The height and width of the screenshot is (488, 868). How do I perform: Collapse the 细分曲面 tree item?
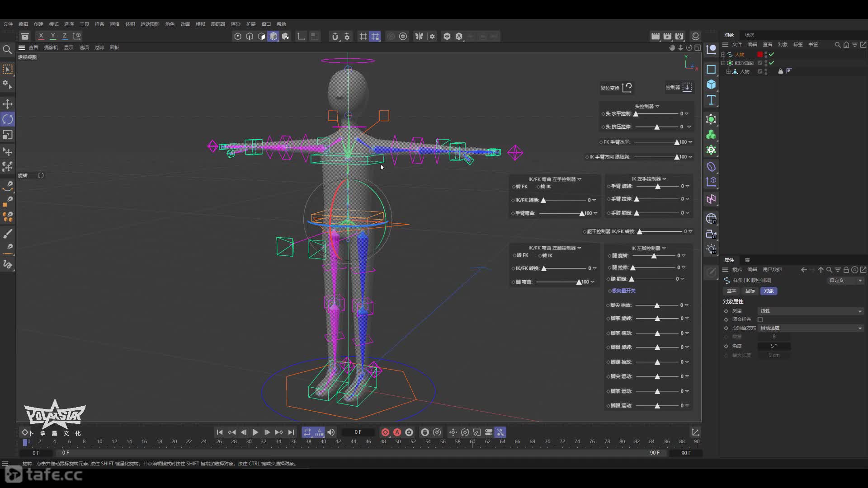(723, 63)
